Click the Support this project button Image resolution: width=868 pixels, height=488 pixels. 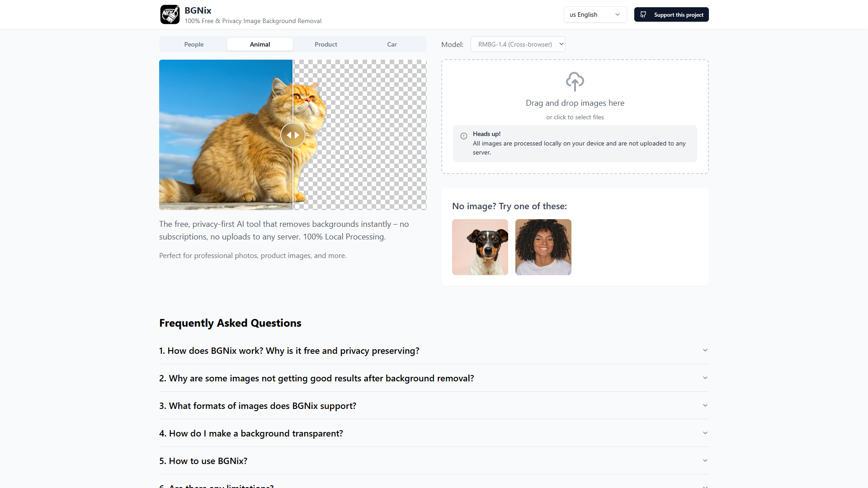pyautogui.click(x=671, y=14)
